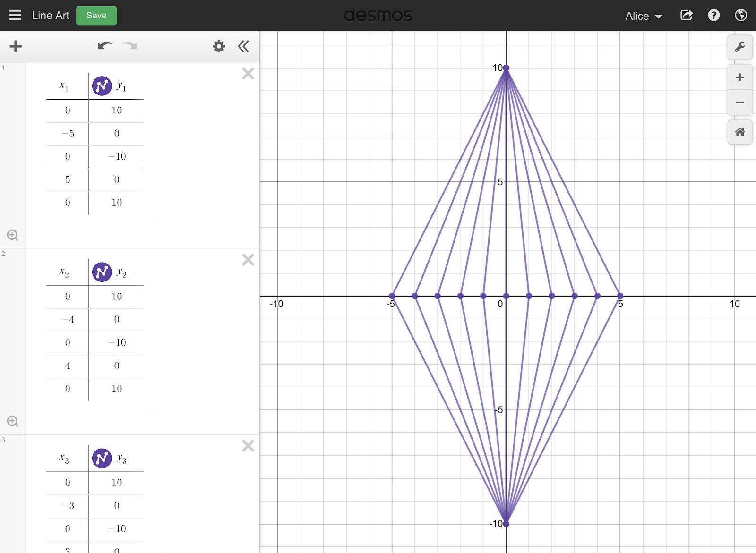756x553 pixels.
Task: Click the 4 cell in table 2
Action: pos(68,366)
